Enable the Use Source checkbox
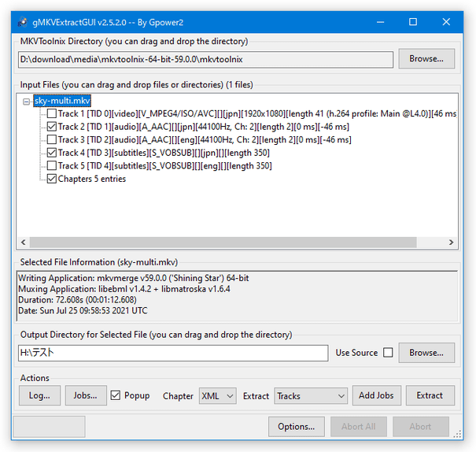 [x=388, y=353]
